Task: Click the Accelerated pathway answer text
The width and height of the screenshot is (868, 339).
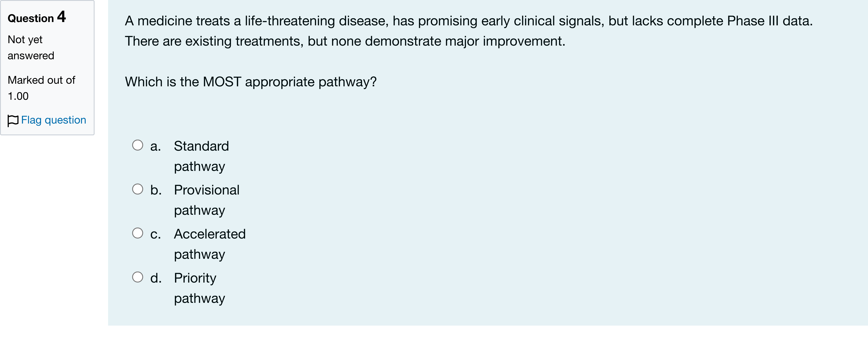Action: 210,244
